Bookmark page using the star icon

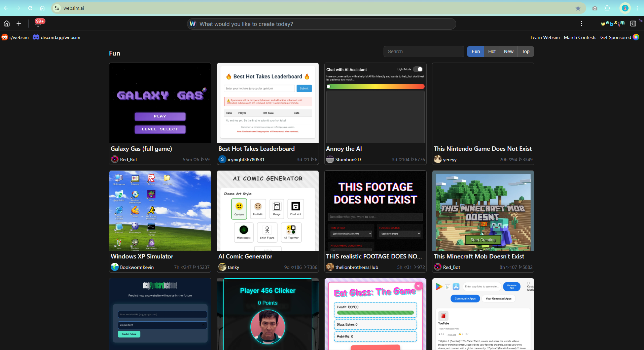(x=578, y=8)
